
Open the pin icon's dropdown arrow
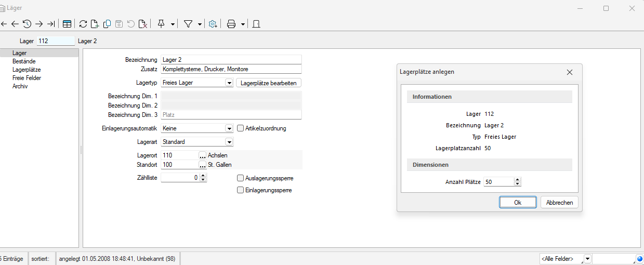(x=173, y=24)
